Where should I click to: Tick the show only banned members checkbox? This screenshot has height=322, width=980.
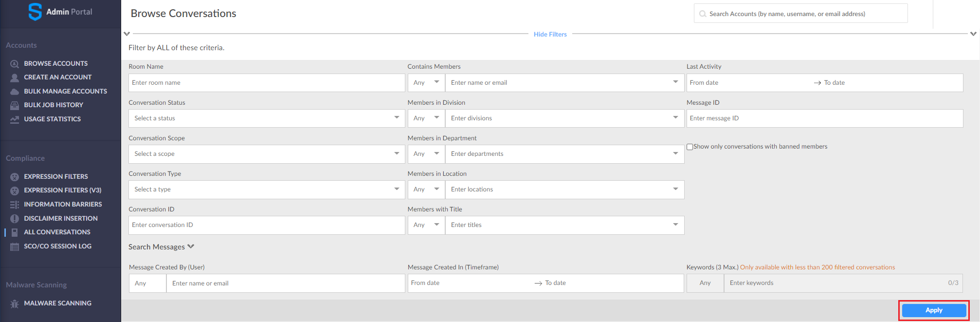tap(690, 147)
